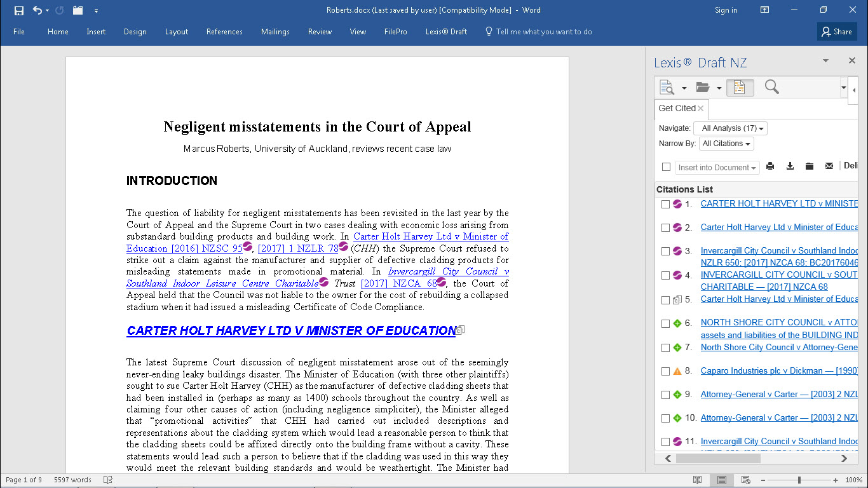Open the All Analysis (17) dropdown

(x=731, y=128)
